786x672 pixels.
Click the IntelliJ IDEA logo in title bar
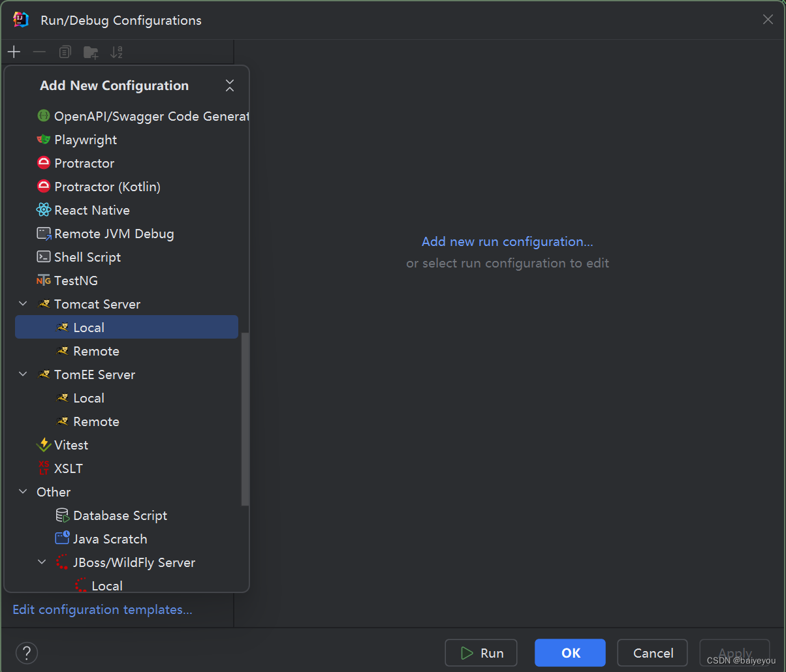point(21,20)
